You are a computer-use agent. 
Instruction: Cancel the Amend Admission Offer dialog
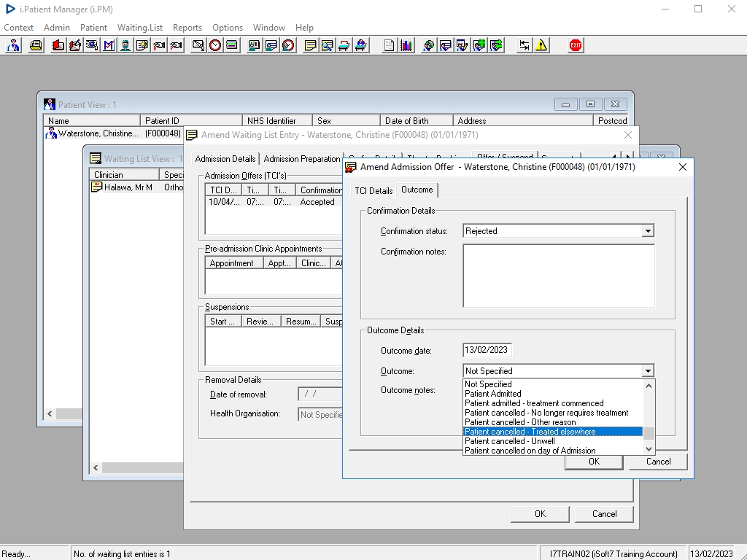pyautogui.click(x=659, y=462)
